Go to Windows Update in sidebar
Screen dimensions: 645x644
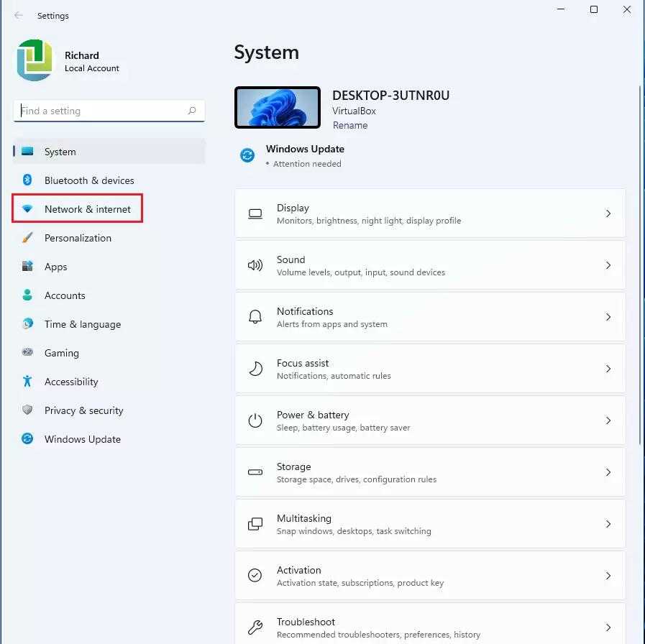coord(82,439)
